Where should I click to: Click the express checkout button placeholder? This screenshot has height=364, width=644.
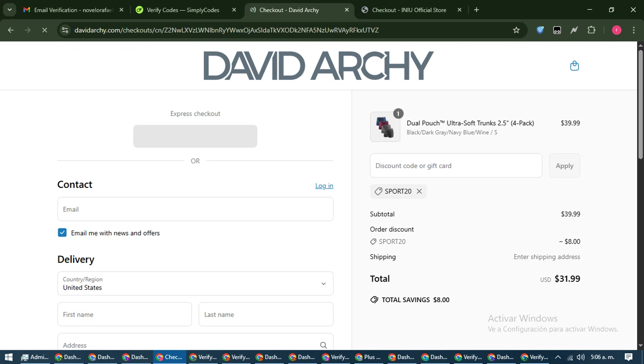(x=195, y=136)
